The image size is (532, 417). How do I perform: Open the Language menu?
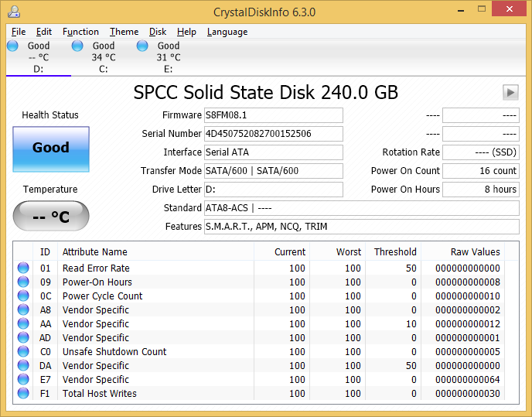[227, 32]
